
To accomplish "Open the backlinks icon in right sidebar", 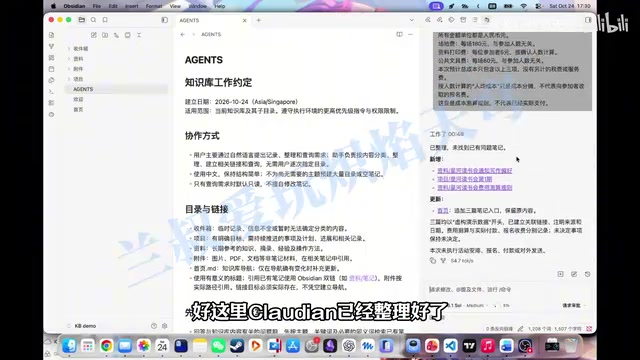I will tap(428, 20).
